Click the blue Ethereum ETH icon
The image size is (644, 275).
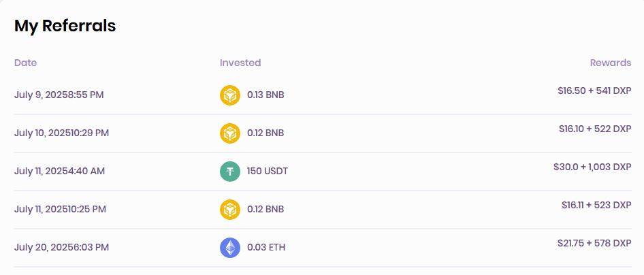point(230,248)
